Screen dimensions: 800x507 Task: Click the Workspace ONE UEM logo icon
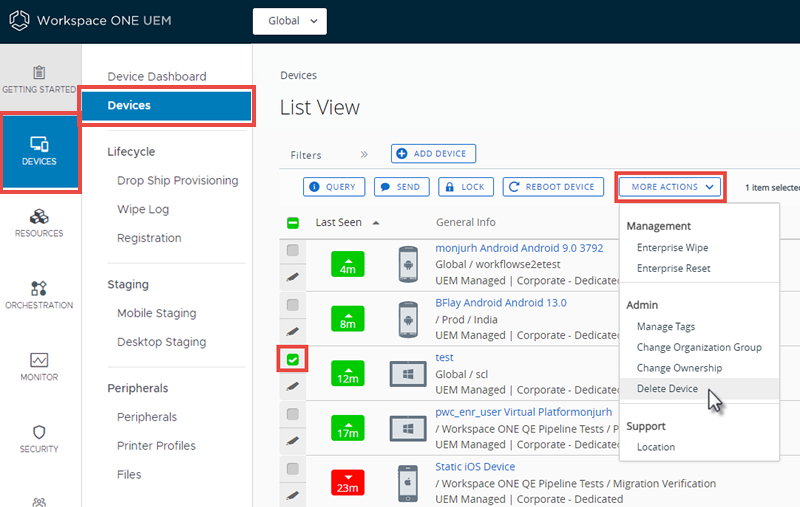19,20
